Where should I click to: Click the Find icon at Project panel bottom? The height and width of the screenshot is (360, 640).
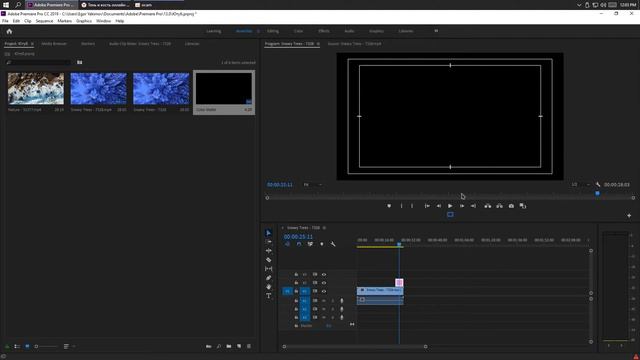point(219,347)
